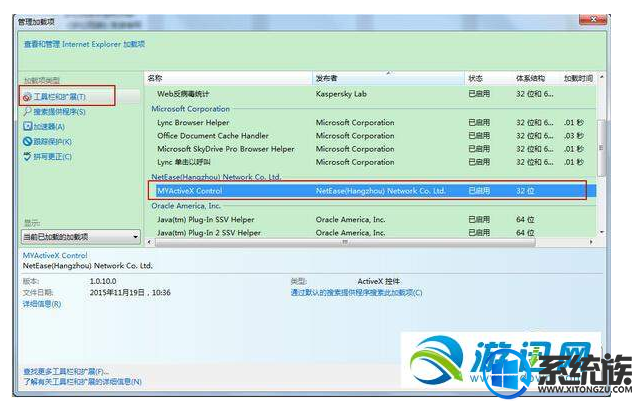Sort list by 状态 column header

coord(489,78)
